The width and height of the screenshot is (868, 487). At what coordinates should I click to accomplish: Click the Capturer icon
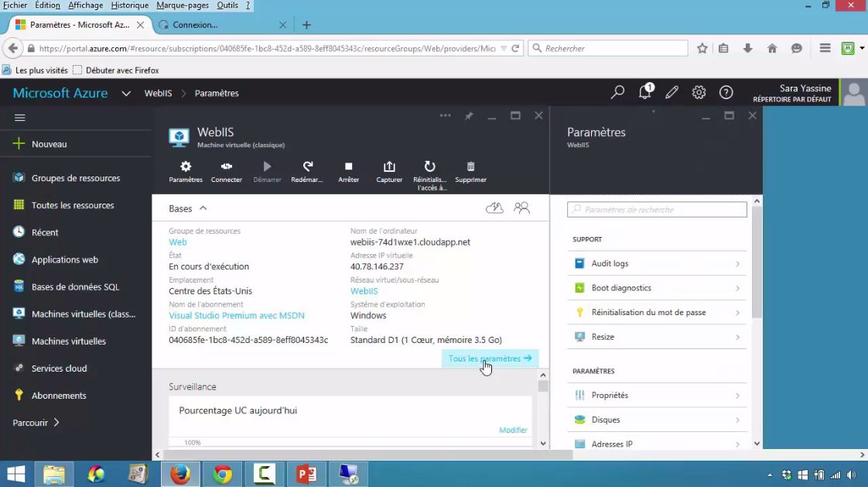pos(388,170)
